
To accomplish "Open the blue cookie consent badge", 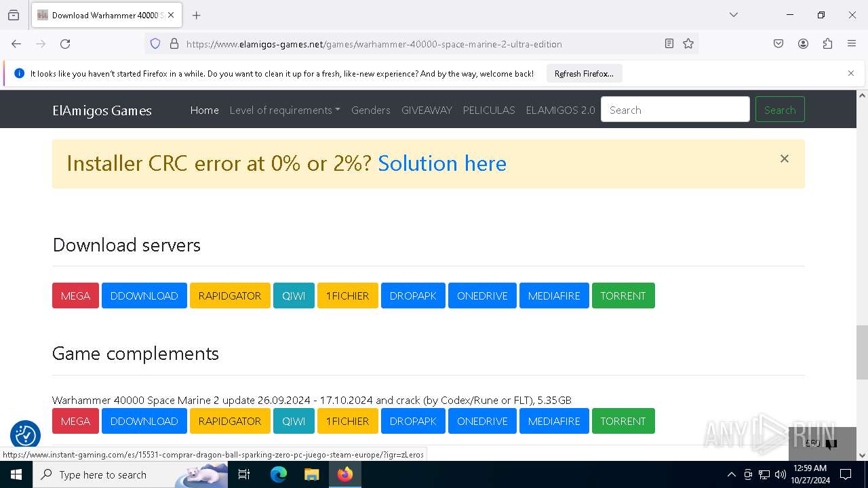I will pos(25,434).
